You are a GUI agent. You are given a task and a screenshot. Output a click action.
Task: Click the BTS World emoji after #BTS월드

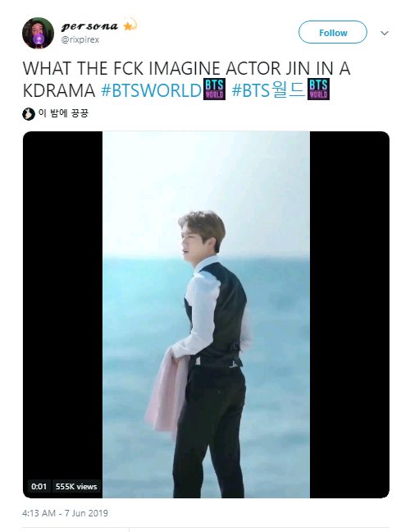[318, 89]
